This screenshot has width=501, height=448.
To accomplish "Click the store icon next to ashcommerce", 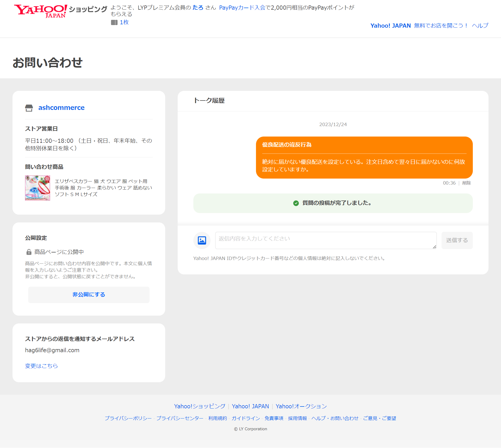I will coord(29,108).
